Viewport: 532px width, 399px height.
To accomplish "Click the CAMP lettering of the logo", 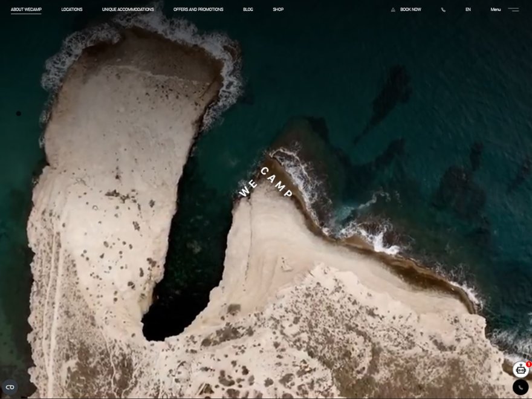I will click(277, 182).
